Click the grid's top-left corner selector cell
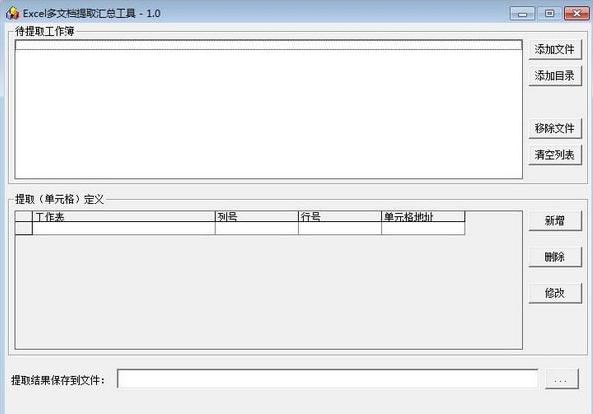The width and height of the screenshot is (593, 414). click(x=23, y=216)
